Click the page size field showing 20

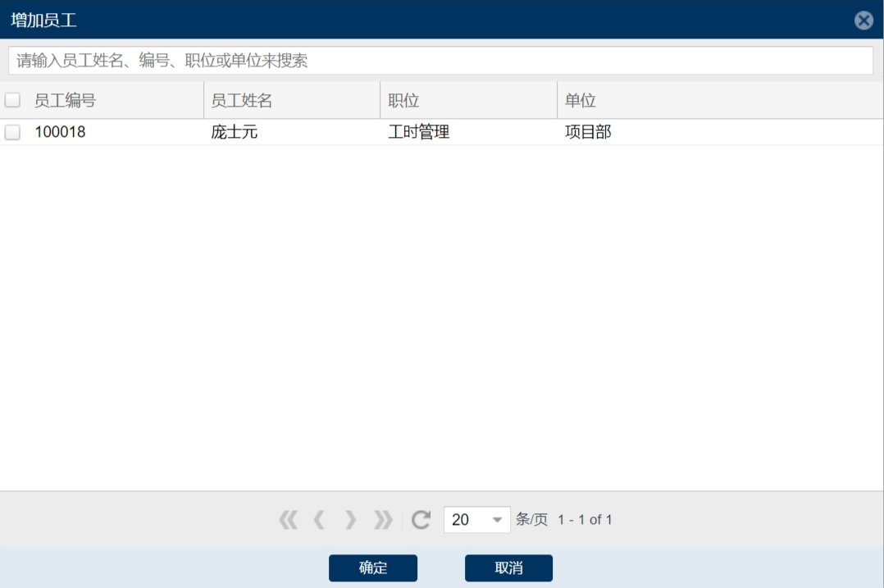(465, 520)
